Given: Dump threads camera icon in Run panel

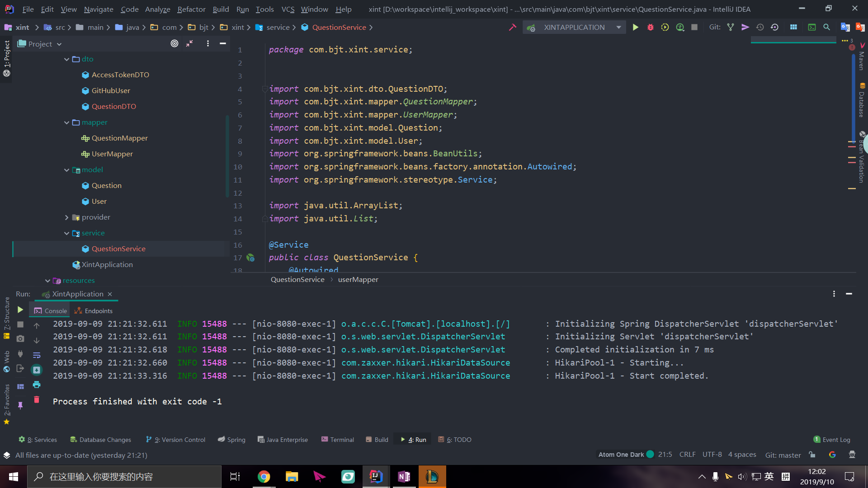Looking at the screenshot, I should (x=20, y=339).
